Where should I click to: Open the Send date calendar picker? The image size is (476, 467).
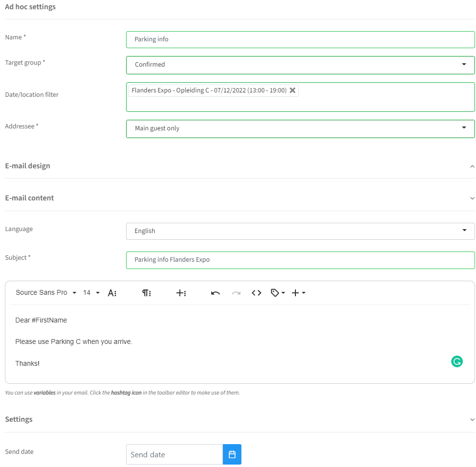232,454
